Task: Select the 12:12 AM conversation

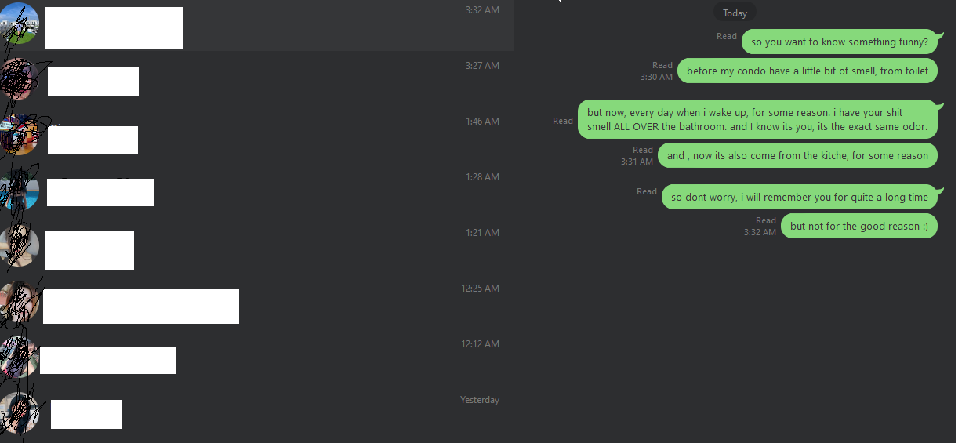Action: click(x=256, y=358)
